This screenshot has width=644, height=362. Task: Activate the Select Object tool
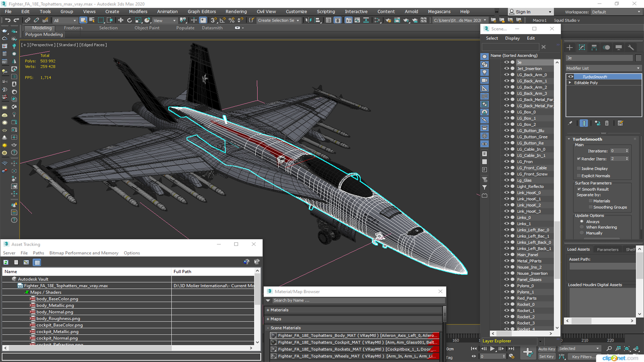click(x=83, y=20)
